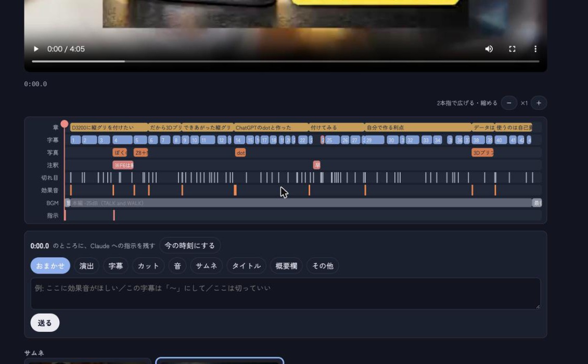Select the 'dot' photo clip on 写真 track

(240, 152)
